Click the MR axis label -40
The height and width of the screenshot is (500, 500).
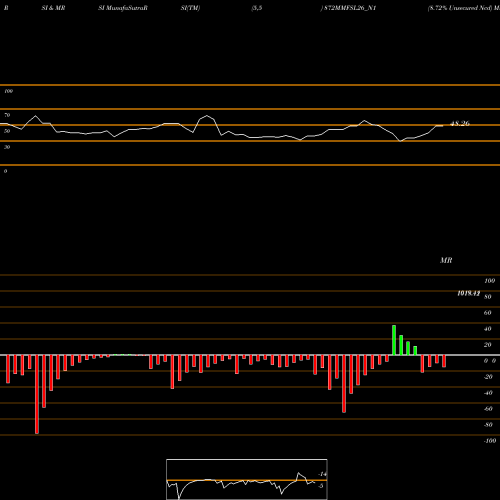point(488,393)
